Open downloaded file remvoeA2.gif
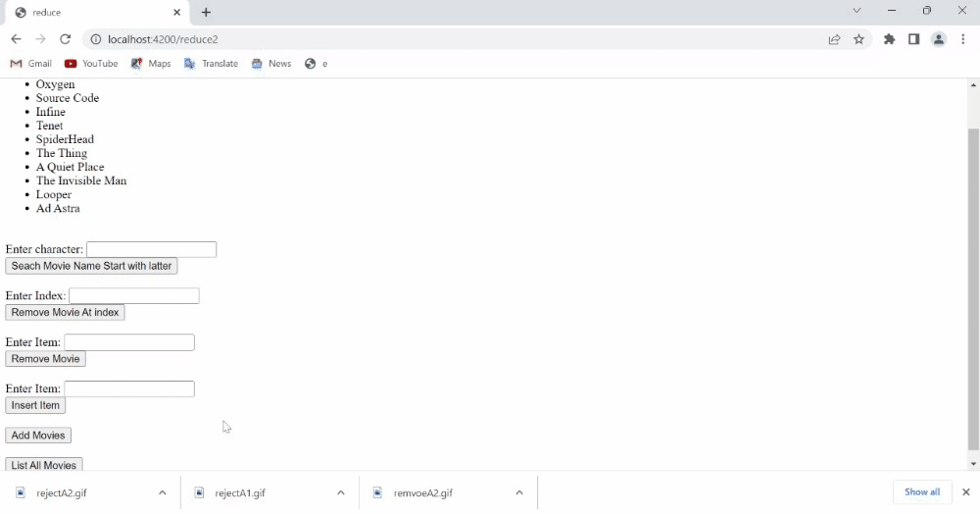The height and width of the screenshot is (514, 980). tap(423, 492)
